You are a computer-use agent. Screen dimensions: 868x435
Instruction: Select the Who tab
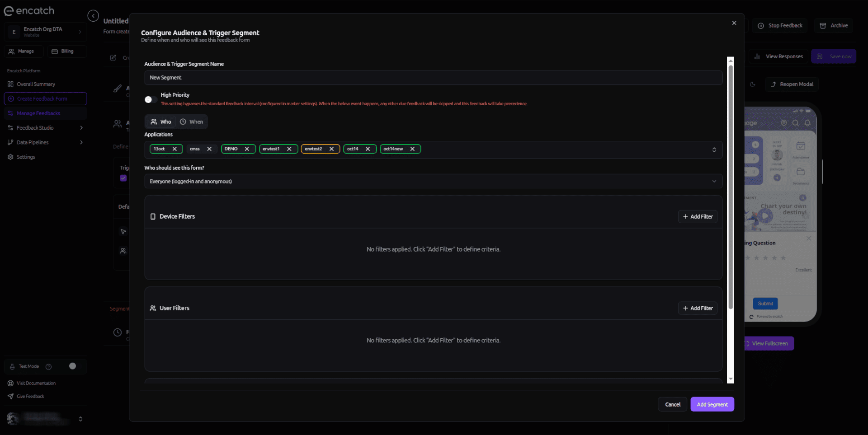tap(161, 122)
